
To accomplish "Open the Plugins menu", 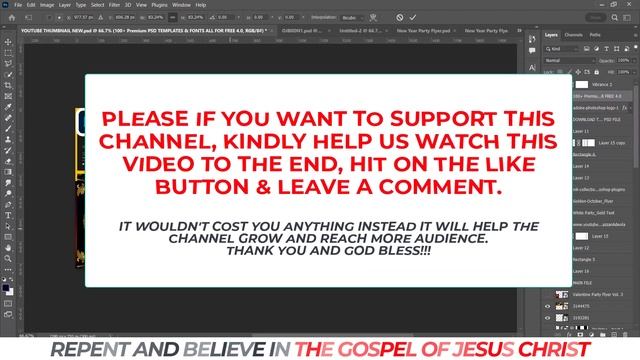I will click(x=159, y=5).
